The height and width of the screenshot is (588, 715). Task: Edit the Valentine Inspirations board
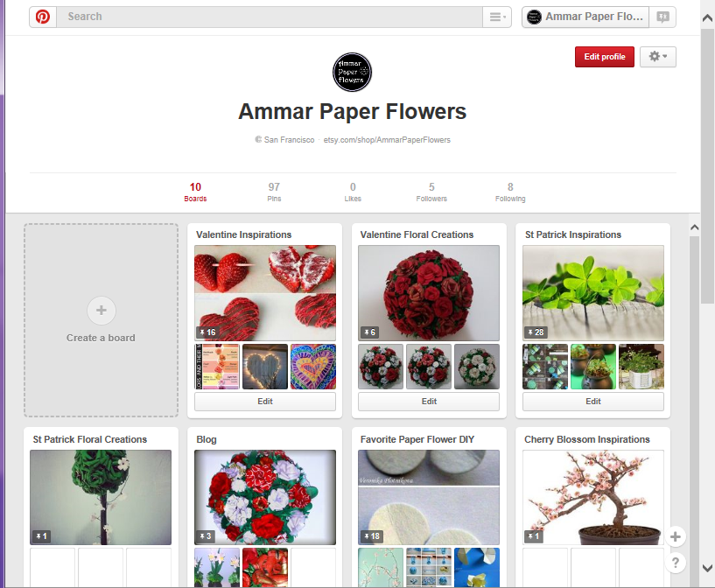[265, 401]
